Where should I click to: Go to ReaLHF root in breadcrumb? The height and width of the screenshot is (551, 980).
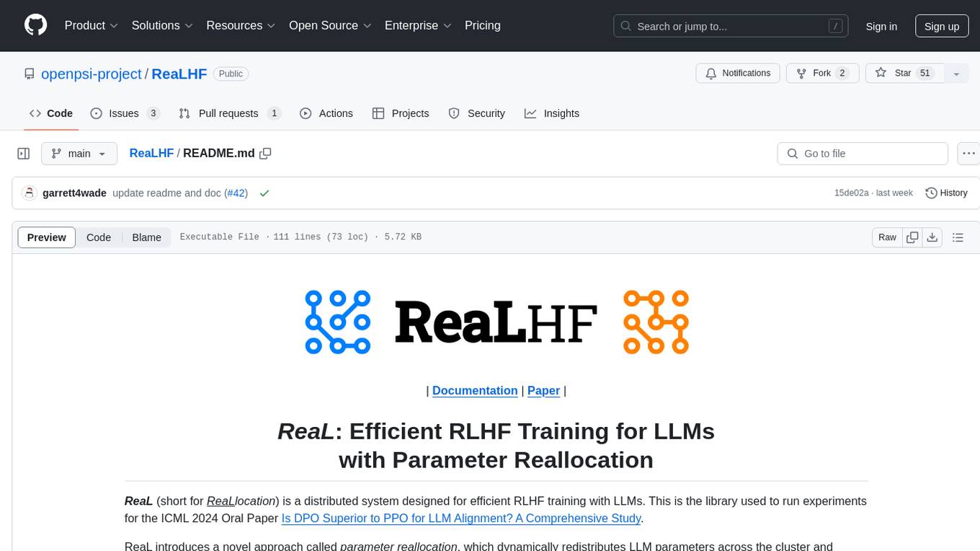(x=151, y=153)
